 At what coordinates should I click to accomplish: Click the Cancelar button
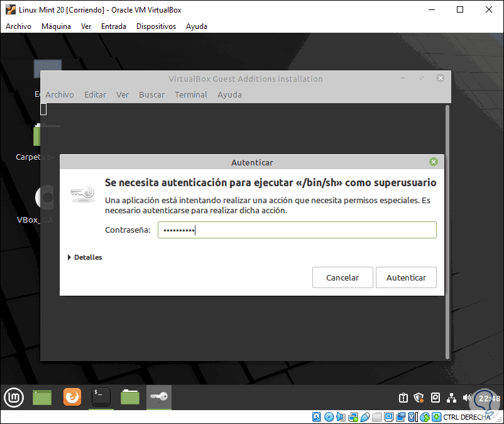pos(342,277)
